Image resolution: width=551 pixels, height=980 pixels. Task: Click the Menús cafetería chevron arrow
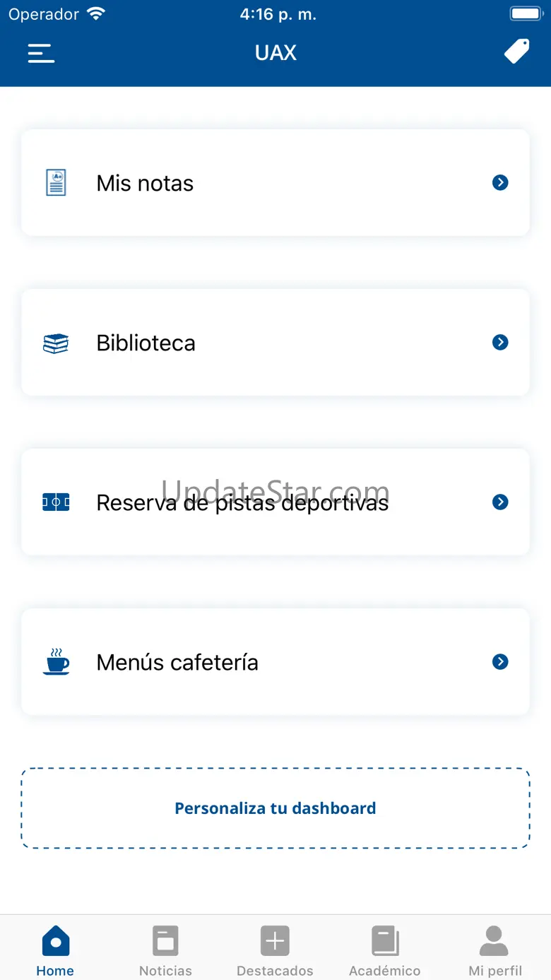[x=500, y=662]
